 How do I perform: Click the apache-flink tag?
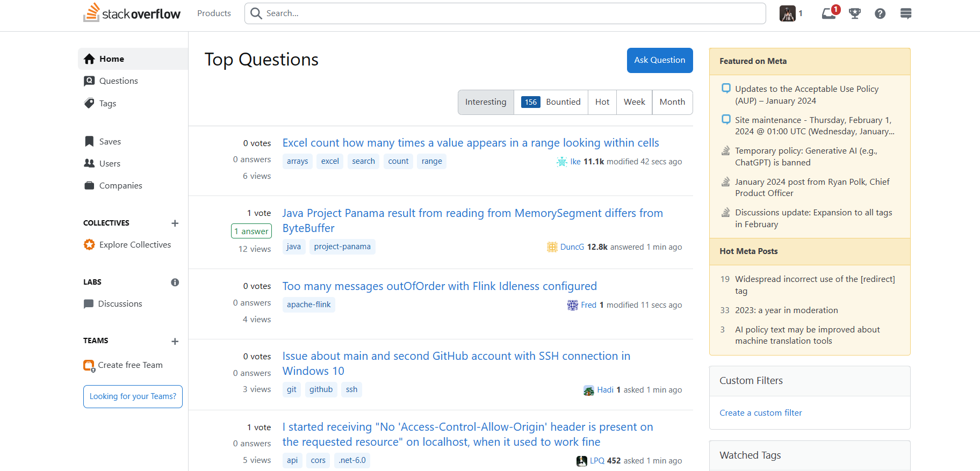point(309,305)
